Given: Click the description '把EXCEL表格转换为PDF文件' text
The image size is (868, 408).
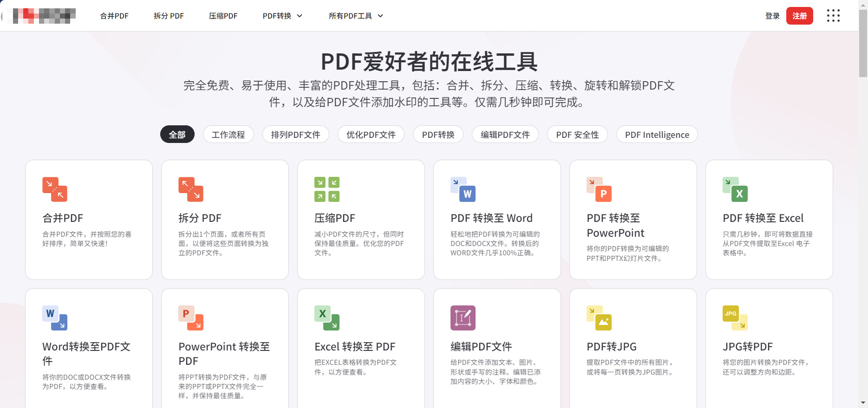Looking at the screenshot, I should (355, 367).
